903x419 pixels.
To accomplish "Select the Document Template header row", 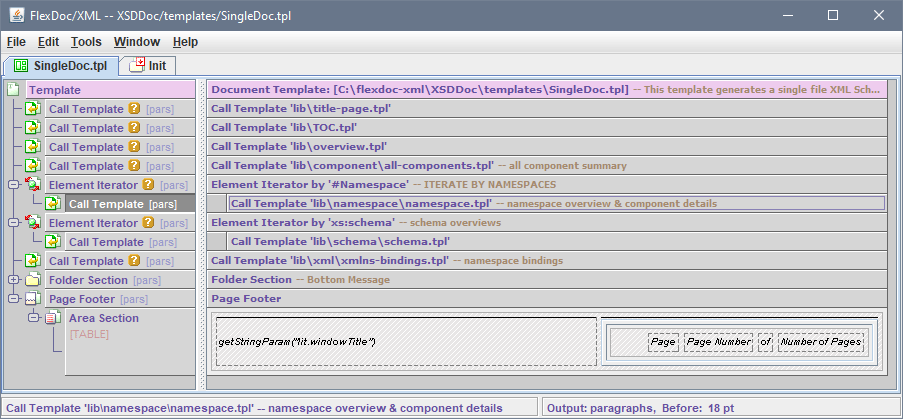I will [x=547, y=90].
